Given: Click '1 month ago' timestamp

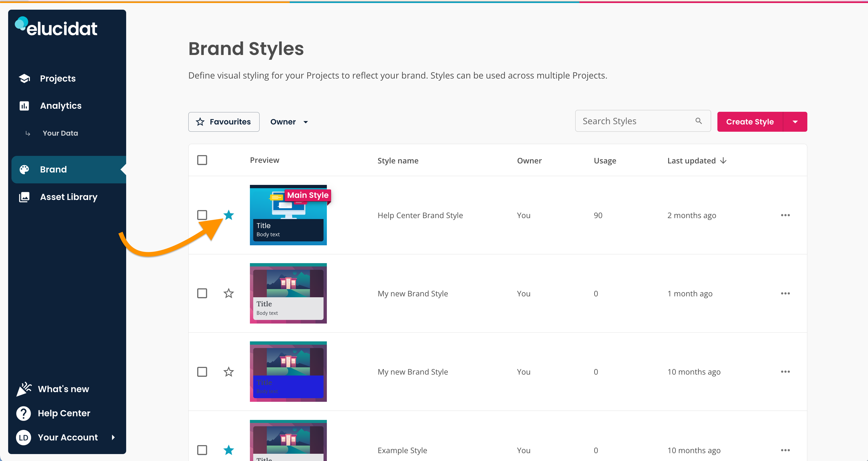Looking at the screenshot, I should coord(690,293).
